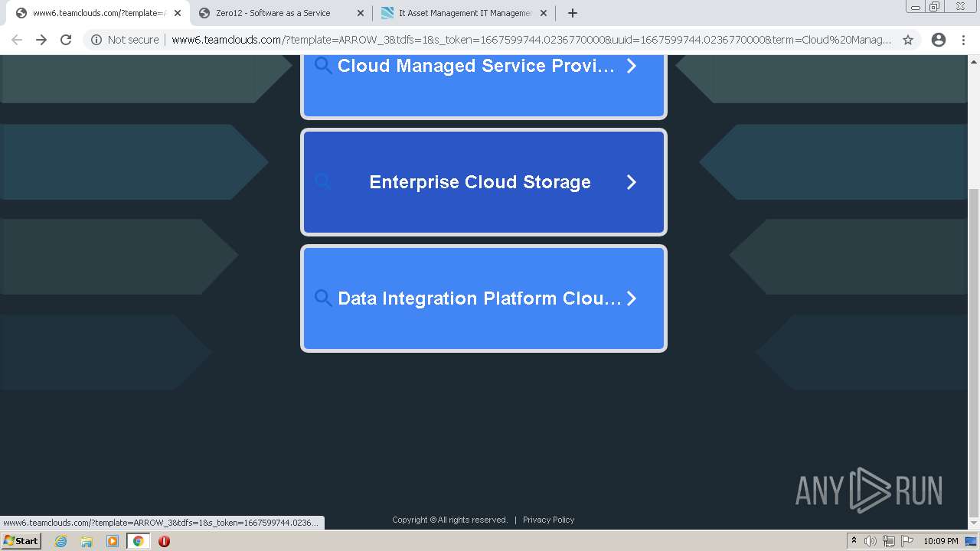The height and width of the screenshot is (551, 980).
Task: Show hidden system tray icons
Action: click(x=854, y=541)
